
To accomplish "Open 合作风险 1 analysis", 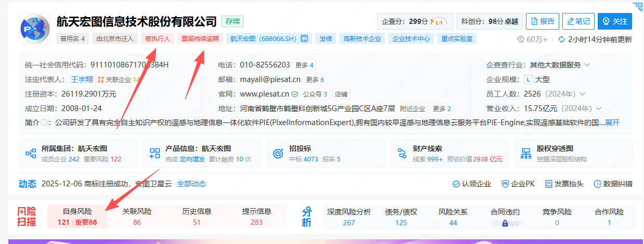I will (x=609, y=217).
